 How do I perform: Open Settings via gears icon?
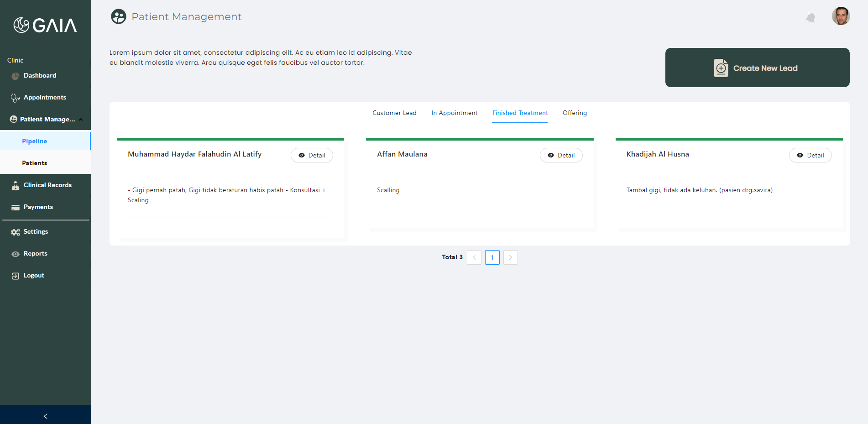click(x=16, y=232)
